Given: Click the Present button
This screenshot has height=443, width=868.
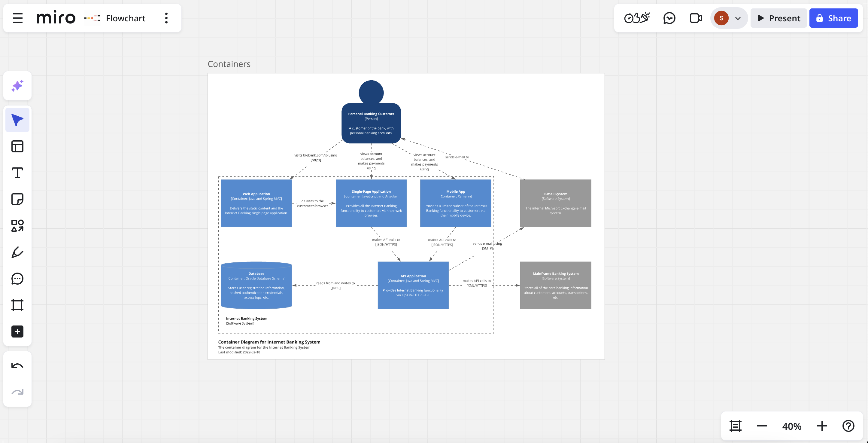Looking at the screenshot, I should [x=779, y=18].
